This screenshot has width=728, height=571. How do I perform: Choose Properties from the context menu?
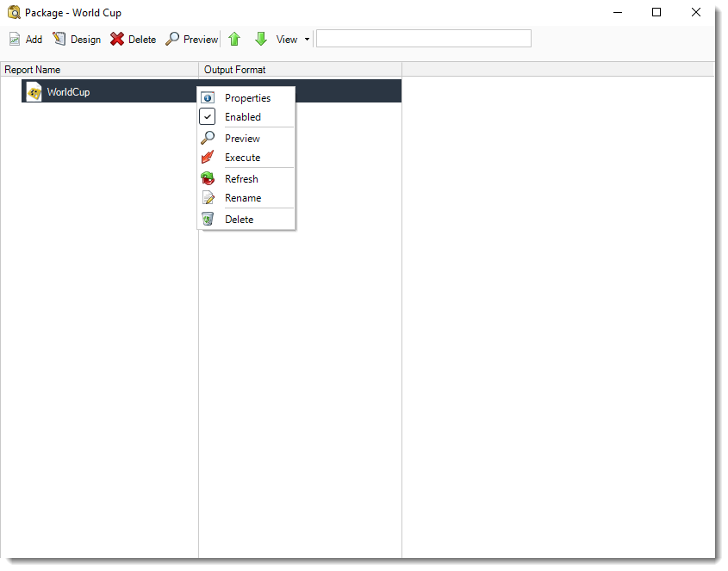[246, 98]
